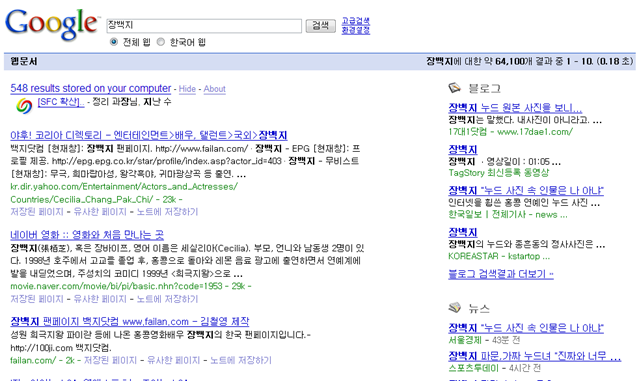This screenshot has height=381, width=639.
Task: Click the failan.com green URL text
Action: pos(33,361)
